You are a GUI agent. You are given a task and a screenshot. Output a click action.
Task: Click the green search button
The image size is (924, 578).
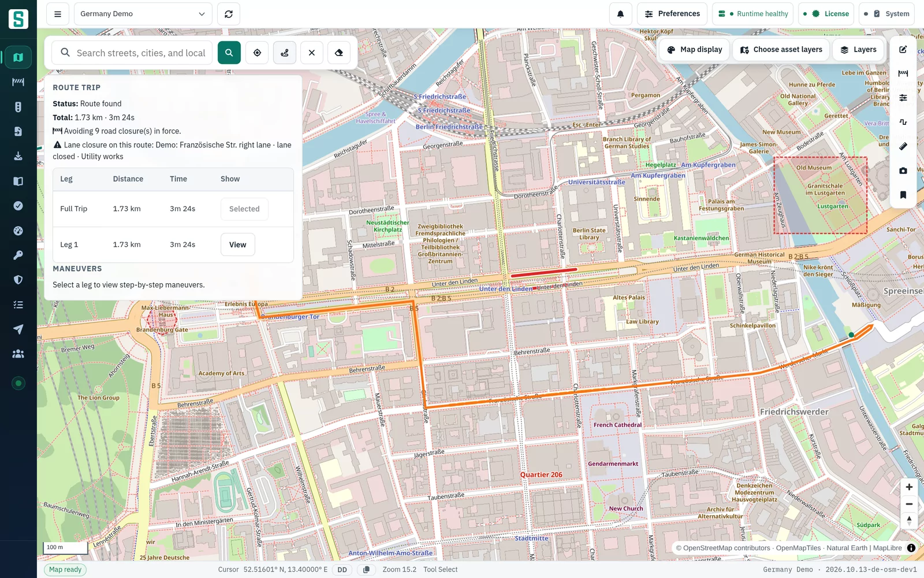pos(229,53)
